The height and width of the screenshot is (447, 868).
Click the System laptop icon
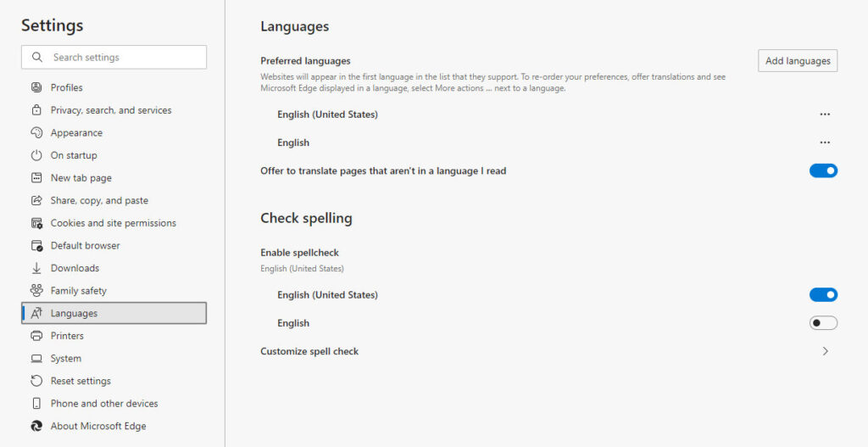coord(36,359)
